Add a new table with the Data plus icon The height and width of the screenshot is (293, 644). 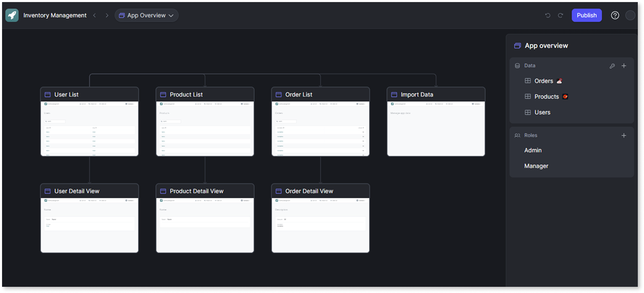click(624, 66)
